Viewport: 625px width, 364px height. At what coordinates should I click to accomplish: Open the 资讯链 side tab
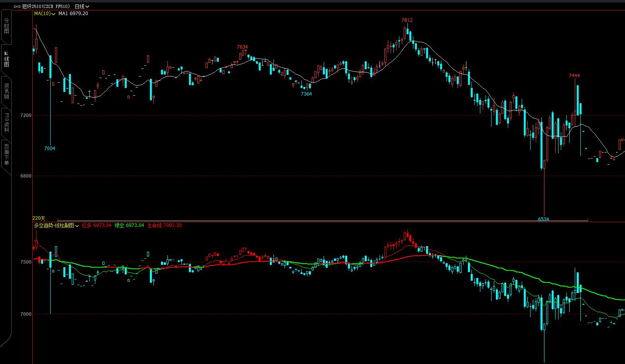pyautogui.click(x=6, y=91)
